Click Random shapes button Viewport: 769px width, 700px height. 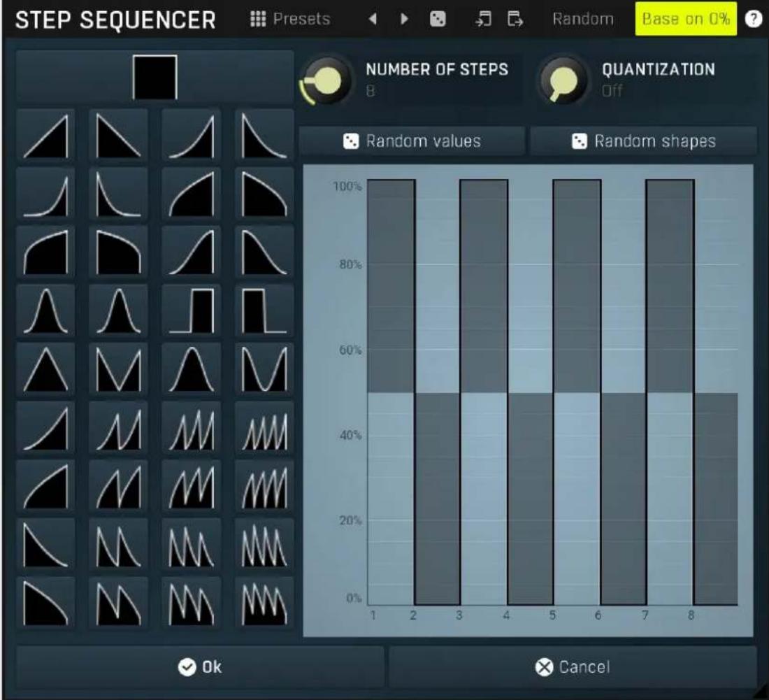click(x=643, y=141)
